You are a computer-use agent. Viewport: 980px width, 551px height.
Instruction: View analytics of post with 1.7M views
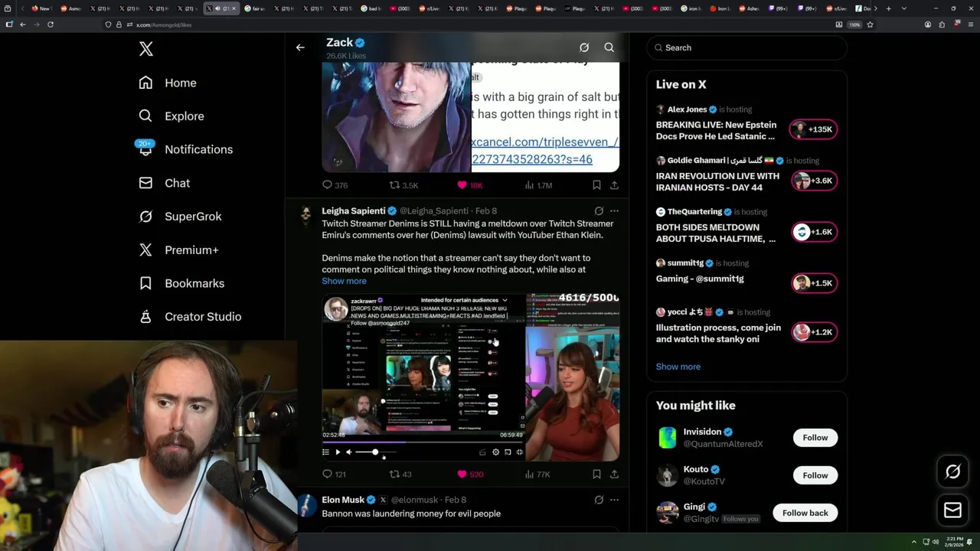tap(538, 185)
